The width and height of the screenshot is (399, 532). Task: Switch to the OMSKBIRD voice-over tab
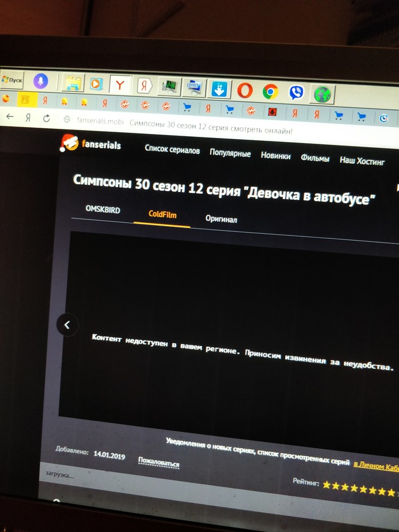(103, 210)
